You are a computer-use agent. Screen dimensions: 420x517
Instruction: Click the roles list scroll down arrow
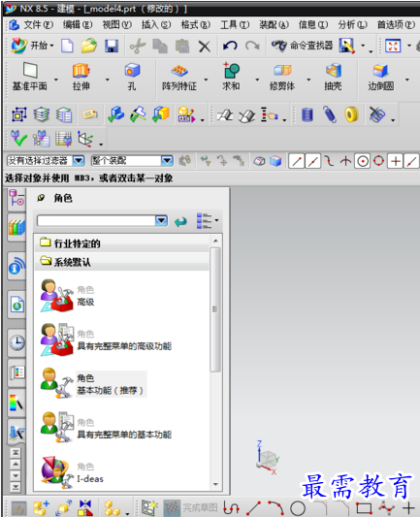point(215,484)
